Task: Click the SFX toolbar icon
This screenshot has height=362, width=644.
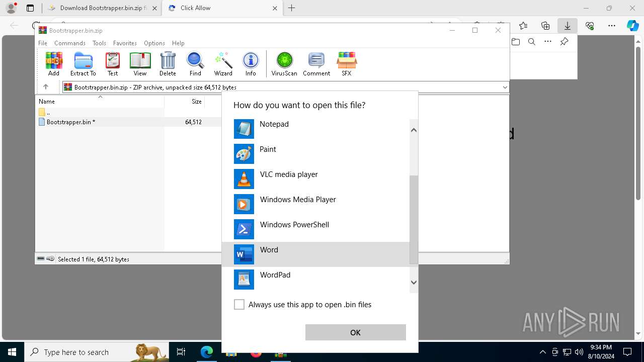Action: pyautogui.click(x=347, y=64)
